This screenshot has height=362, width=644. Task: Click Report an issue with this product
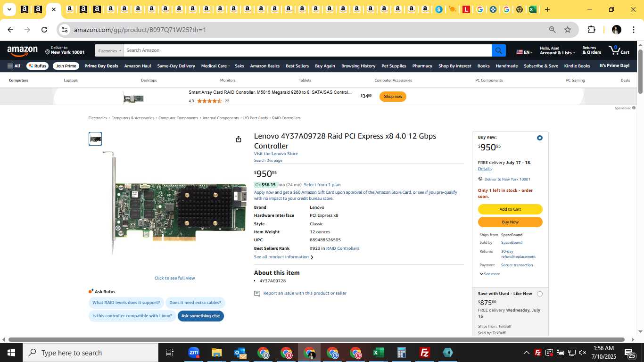(x=305, y=293)
